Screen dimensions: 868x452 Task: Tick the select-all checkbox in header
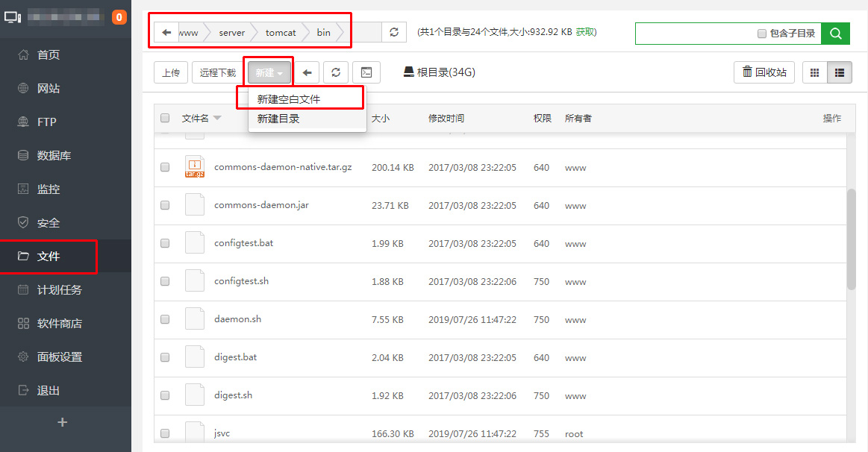[x=165, y=118]
